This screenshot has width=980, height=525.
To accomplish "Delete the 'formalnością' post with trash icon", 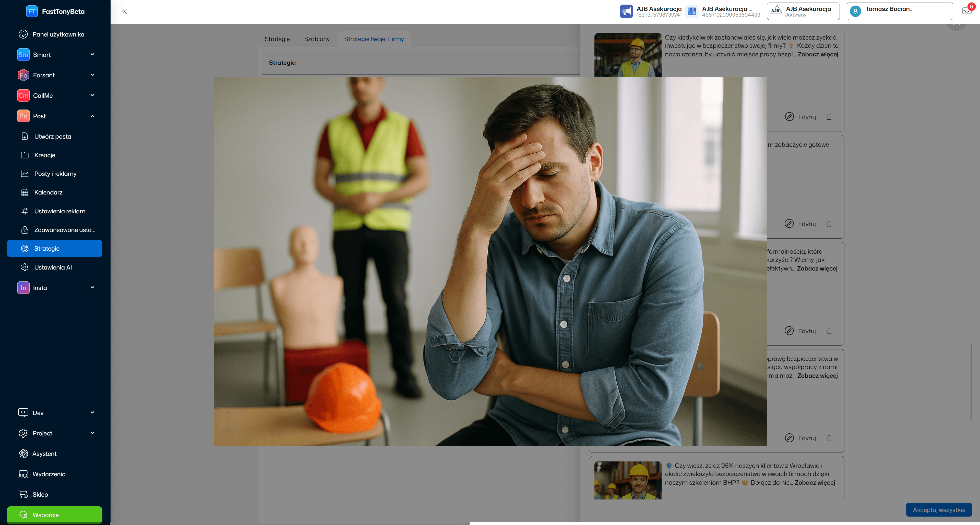I will (829, 331).
